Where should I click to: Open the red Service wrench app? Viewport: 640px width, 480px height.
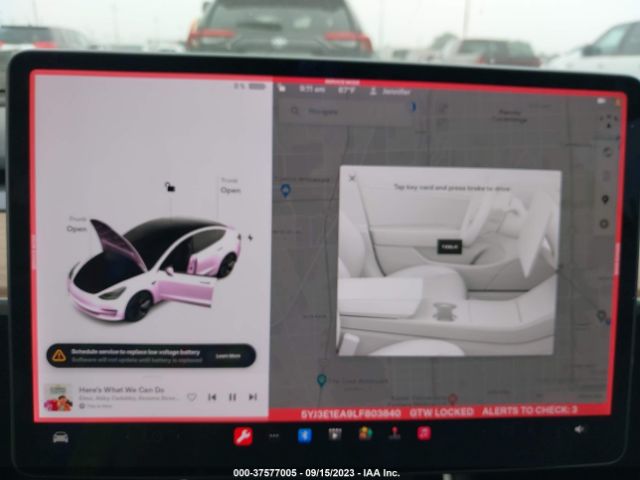243,436
